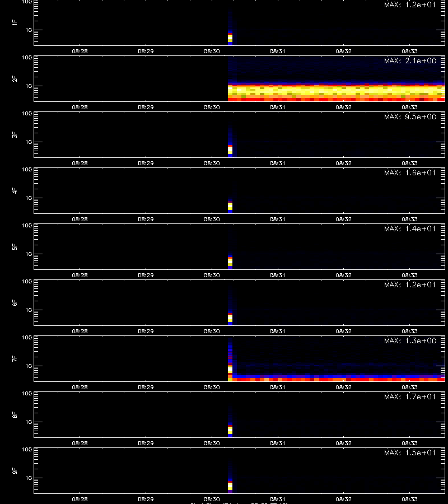Click the 3F panel axis label

click(x=15, y=134)
